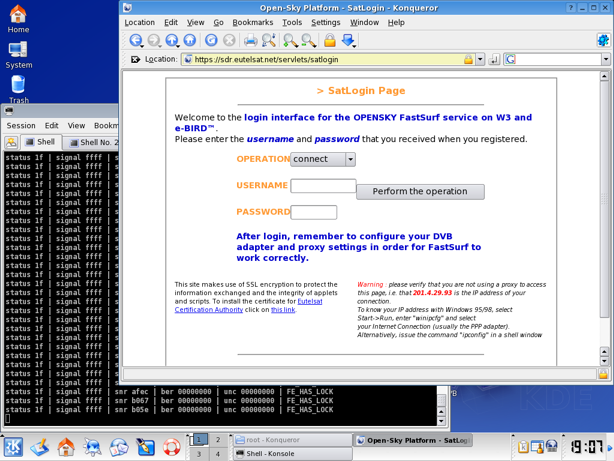Switch to virtual desktop 2
Image resolution: width=614 pixels, height=461 pixels.
pyautogui.click(x=218, y=440)
